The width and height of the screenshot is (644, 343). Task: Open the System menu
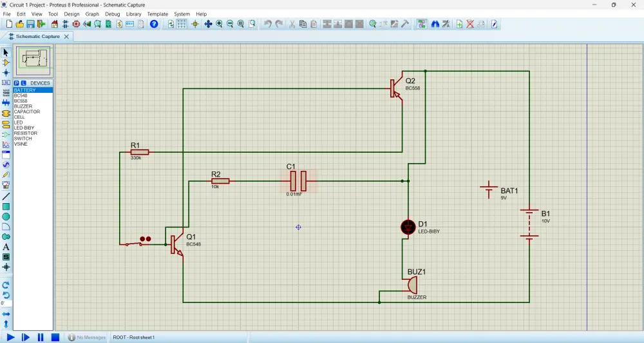tap(182, 14)
